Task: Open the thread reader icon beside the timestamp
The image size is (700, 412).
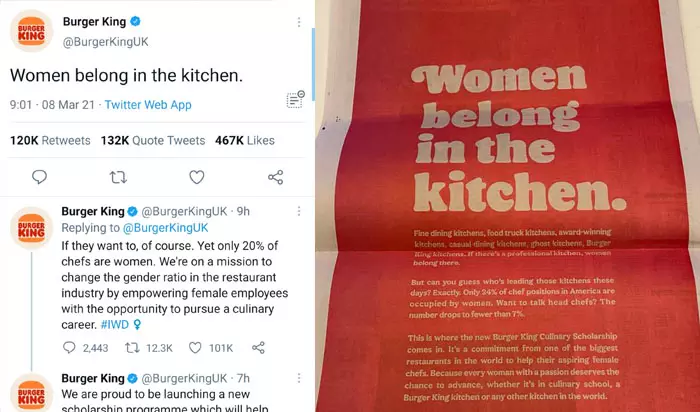Action: [x=295, y=100]
